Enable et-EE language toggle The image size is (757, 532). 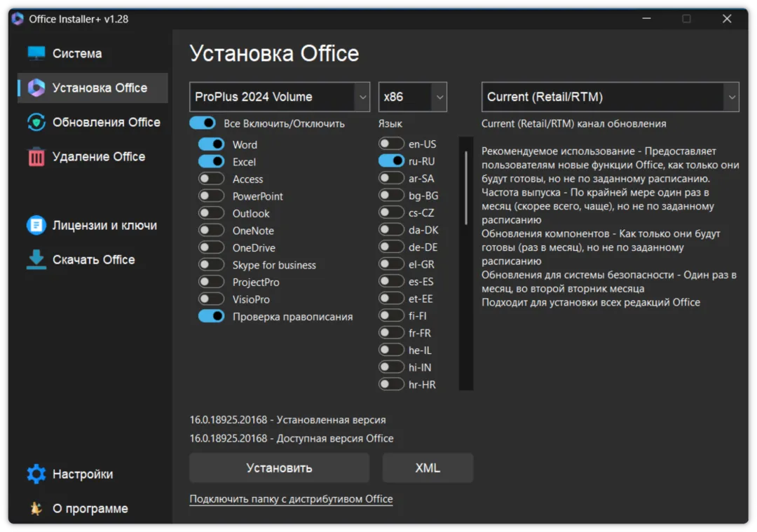[x=391, y=299]
